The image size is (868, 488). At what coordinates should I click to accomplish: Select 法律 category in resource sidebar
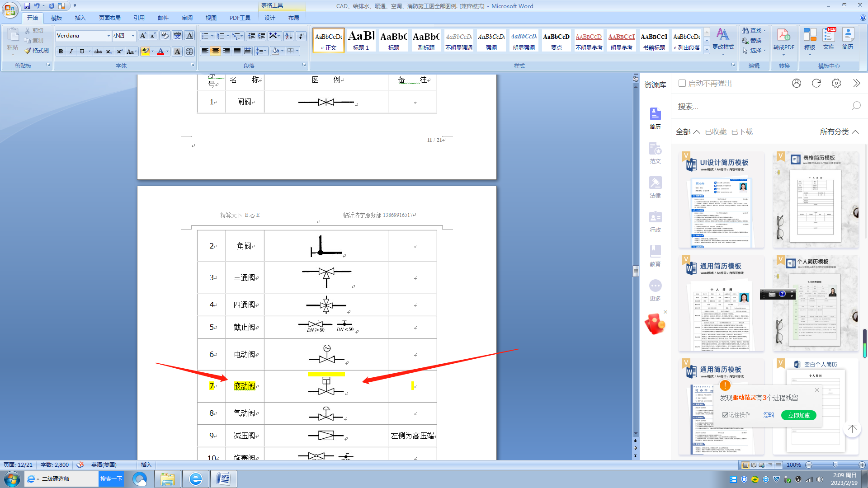coord(655,187)
